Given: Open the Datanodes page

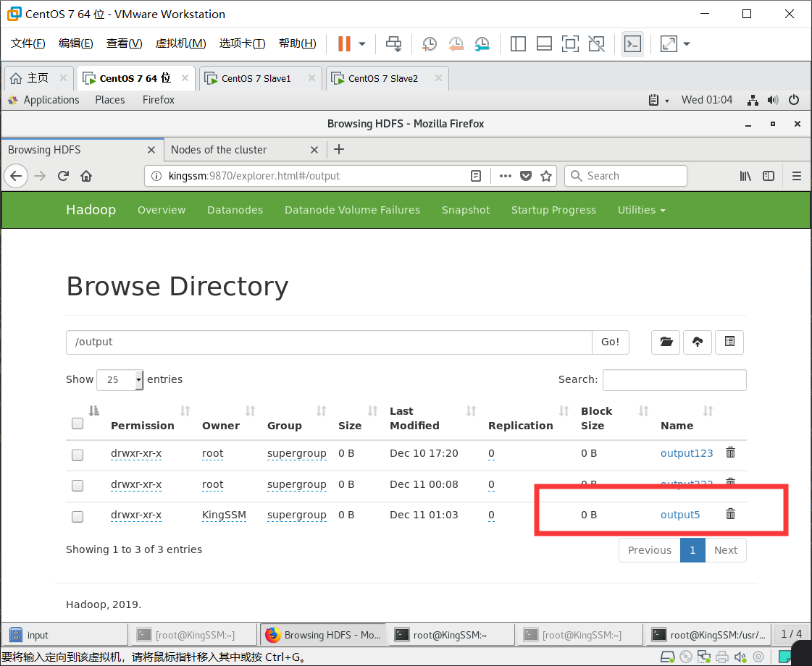Looking at the screenshot, I should tap(235, 210).
